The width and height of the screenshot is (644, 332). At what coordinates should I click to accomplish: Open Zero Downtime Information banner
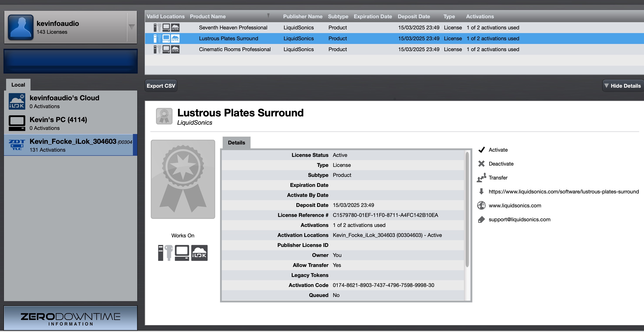coord(71,318)
